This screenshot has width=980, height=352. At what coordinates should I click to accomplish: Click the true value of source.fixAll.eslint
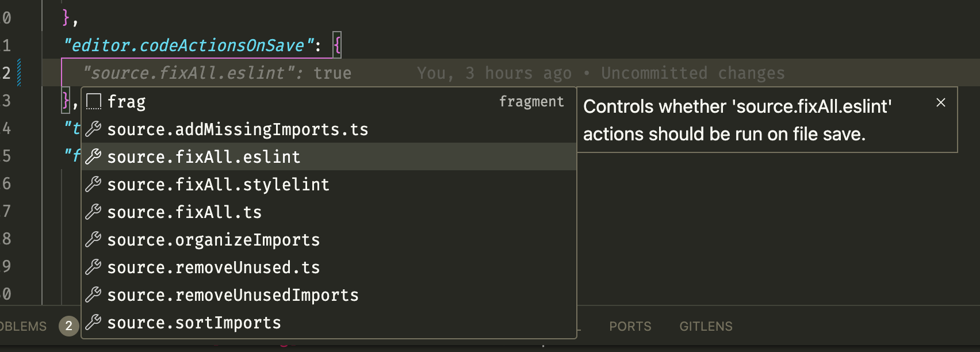coord(332,73)
